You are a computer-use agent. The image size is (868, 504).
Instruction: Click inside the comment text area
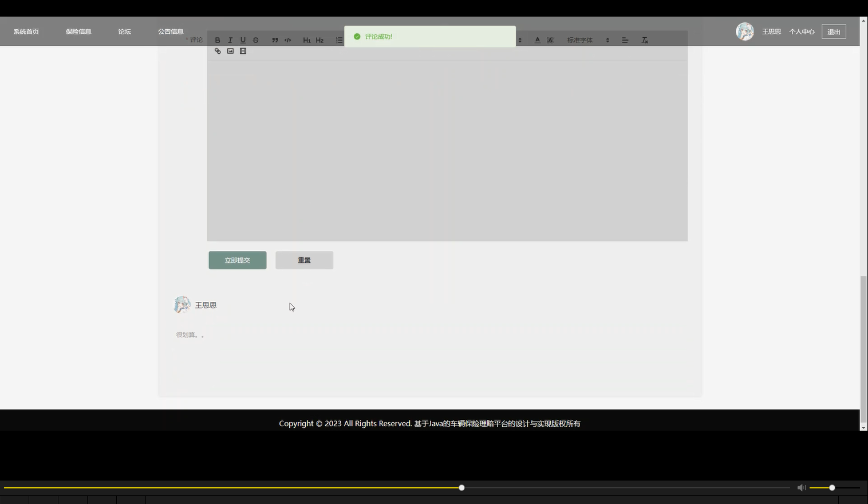[x=447, y=150]
